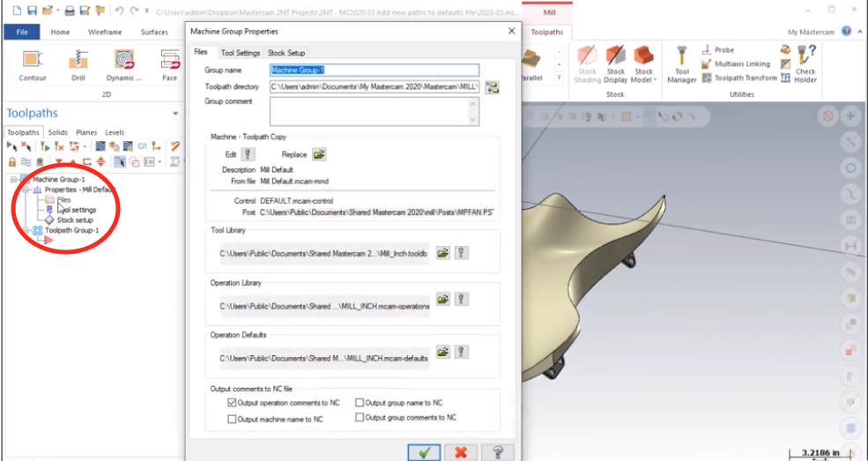Click the red up-down insert arrow positioning icon
This screenshot has width=868, height=461.
tap(100, 161)
